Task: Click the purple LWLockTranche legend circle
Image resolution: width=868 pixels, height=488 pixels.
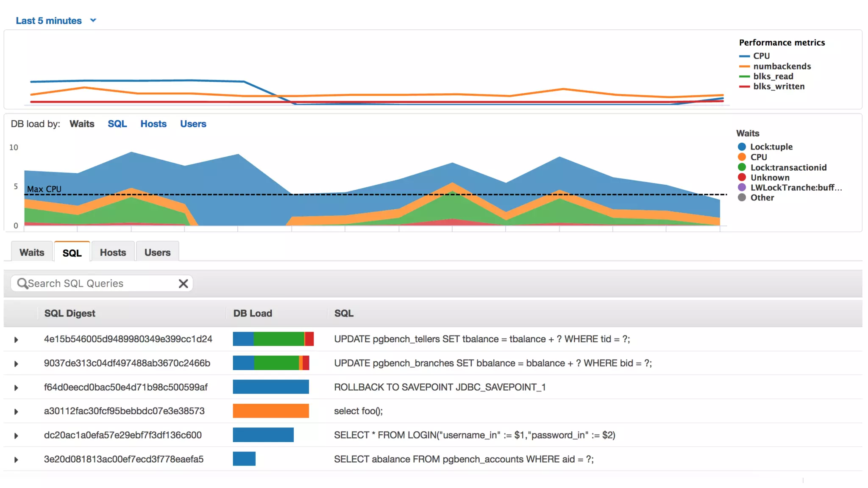Action: [x=742, y=188]
